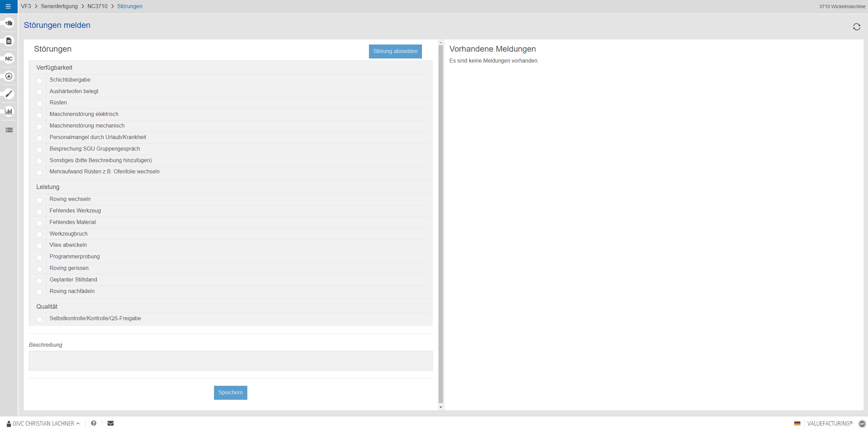Click the list view sidebar icon
This screenshot has height=430, width=868.
coord(9,130)
